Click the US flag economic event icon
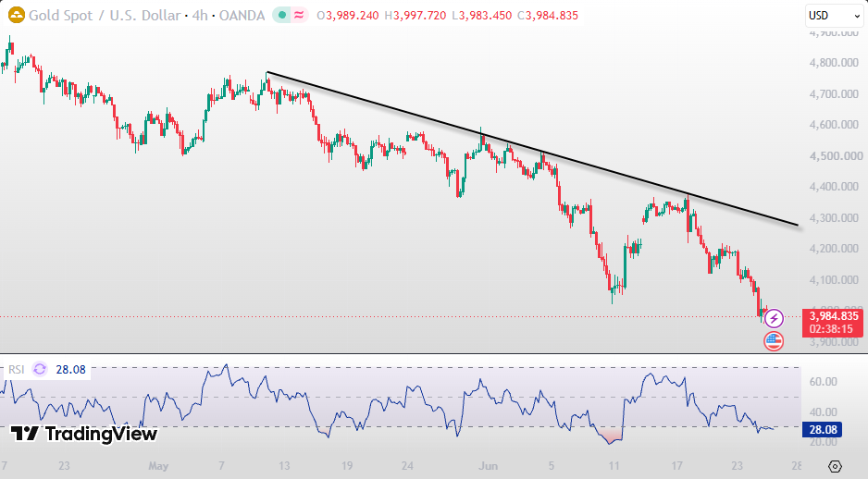Image resolution: width=868 pixels, height=479 pixels. tap(774, 341)
